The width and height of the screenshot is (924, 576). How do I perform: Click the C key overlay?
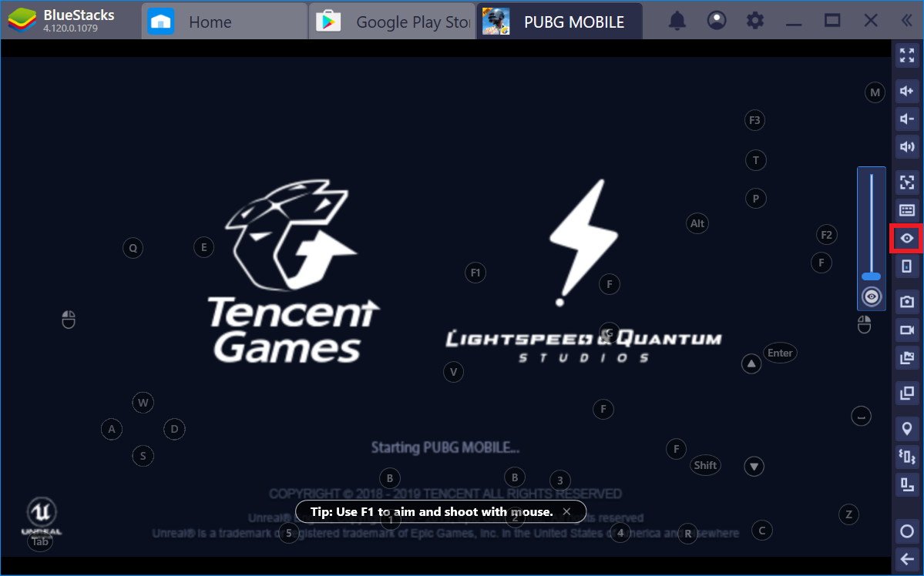[x=761, y=531]
